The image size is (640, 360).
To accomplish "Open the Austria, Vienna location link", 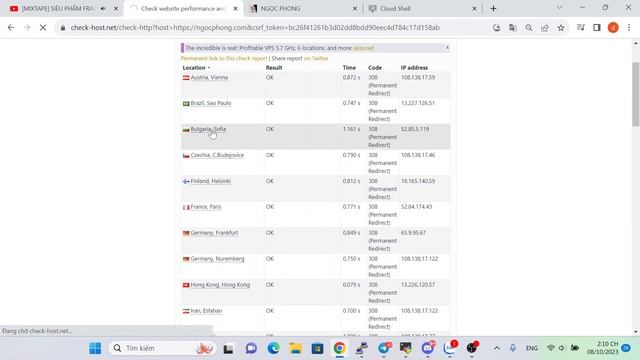I will click(x=209, y=78).
